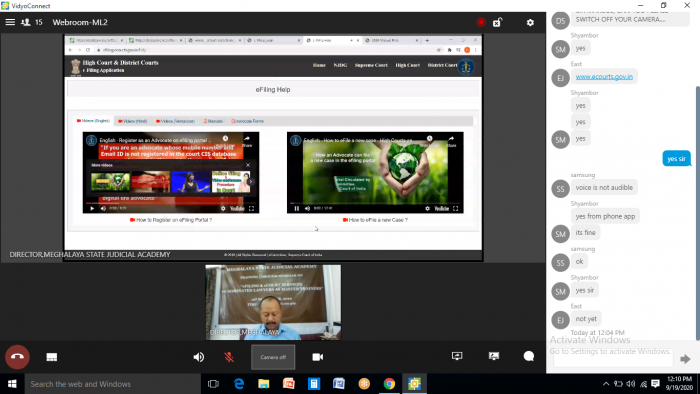Send chat message with arrow icon
Image resolution: width=700 pixels, height=394 pixels.
pos(685,359)
